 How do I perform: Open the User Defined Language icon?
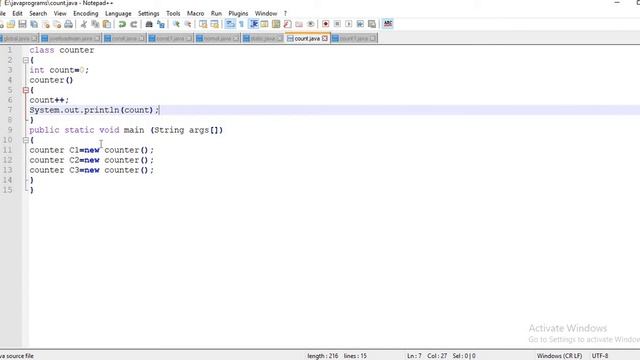click(x=264, y=24)
